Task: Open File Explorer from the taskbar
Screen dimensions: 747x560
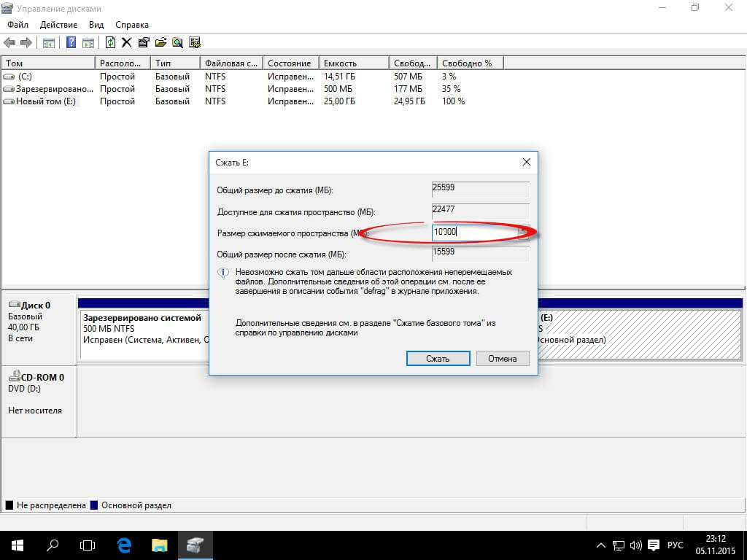Action: 160,545
